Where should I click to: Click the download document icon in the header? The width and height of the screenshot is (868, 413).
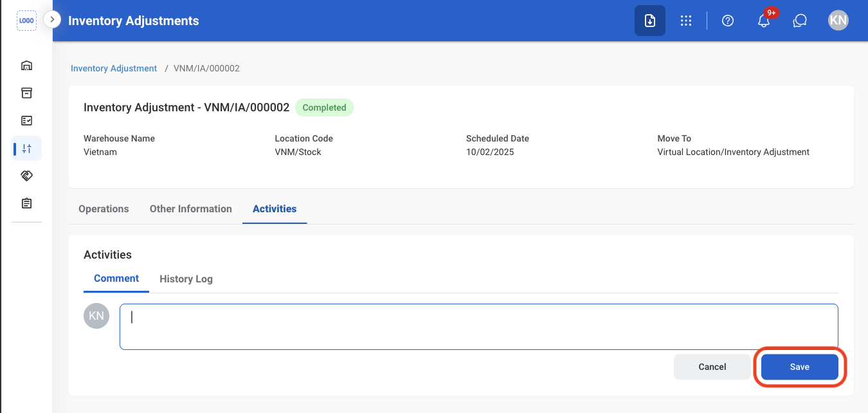point(650,21)
